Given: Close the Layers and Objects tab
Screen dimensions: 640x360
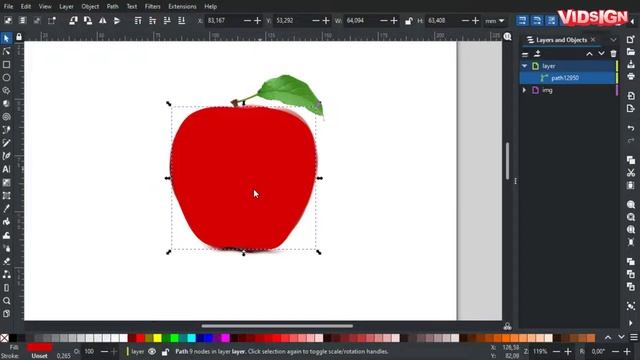Looking at the screenshot, I should coord(593,40).
